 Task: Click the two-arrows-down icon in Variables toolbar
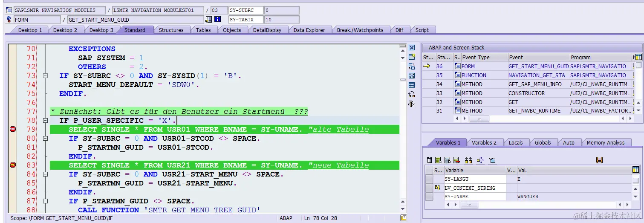[468, 160]
